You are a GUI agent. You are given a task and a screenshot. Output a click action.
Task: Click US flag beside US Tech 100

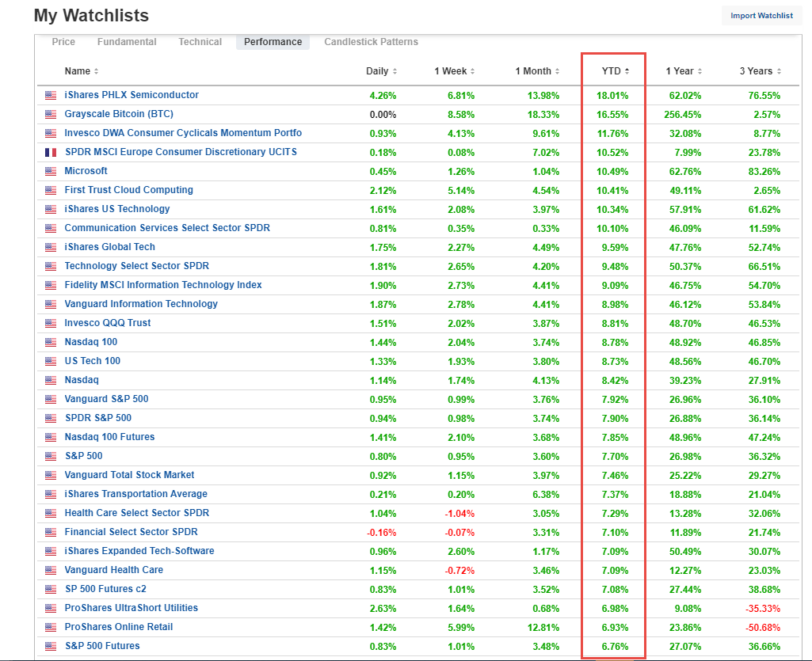tap(51, 361)
